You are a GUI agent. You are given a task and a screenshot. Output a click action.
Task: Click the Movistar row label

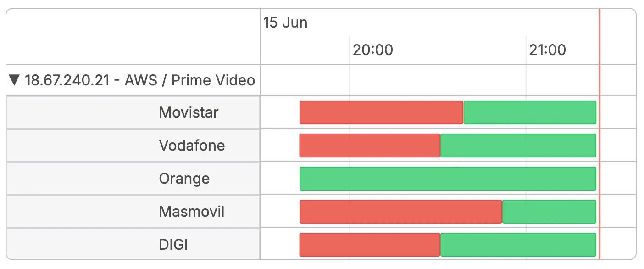(189, 112)
